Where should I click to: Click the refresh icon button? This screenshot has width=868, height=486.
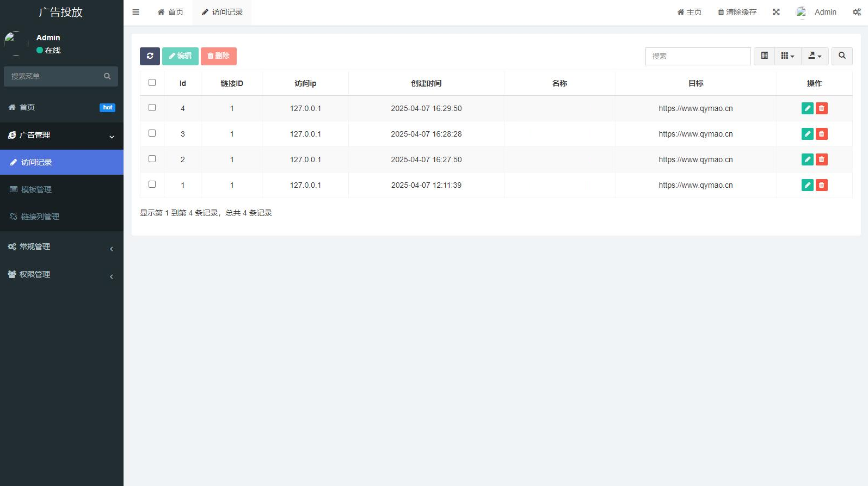click(150, 56)
